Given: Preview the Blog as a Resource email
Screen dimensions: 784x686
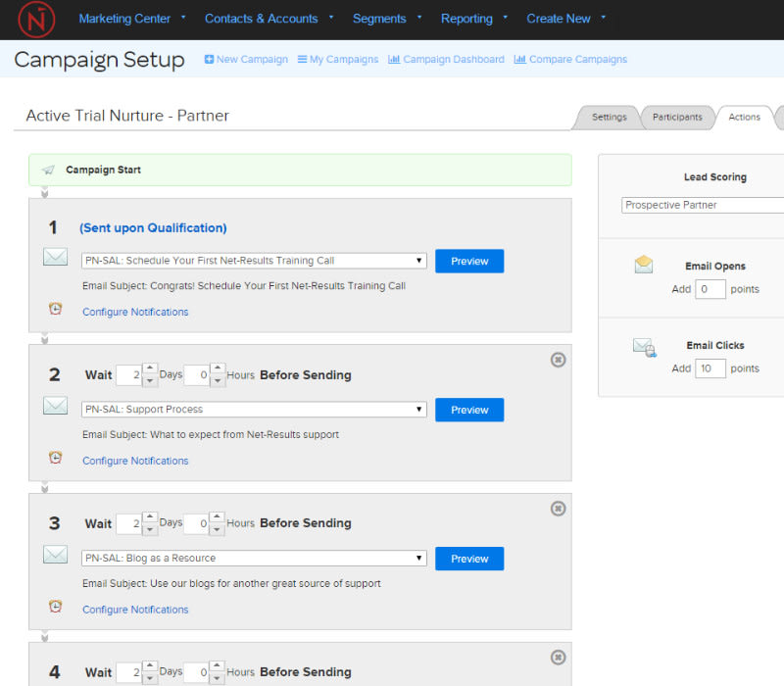Looking at the screenshot, I should pyautogui.click(x=469, y=559).
